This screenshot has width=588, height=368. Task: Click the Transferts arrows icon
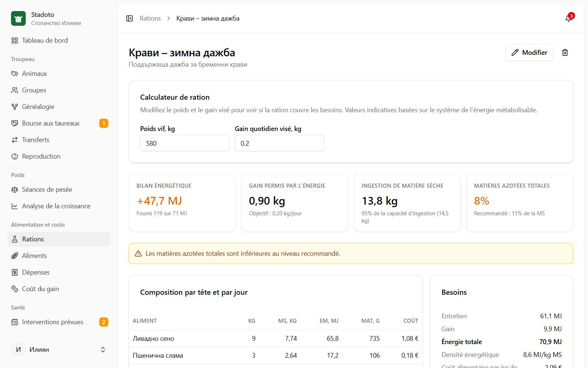tap(15, 140)
